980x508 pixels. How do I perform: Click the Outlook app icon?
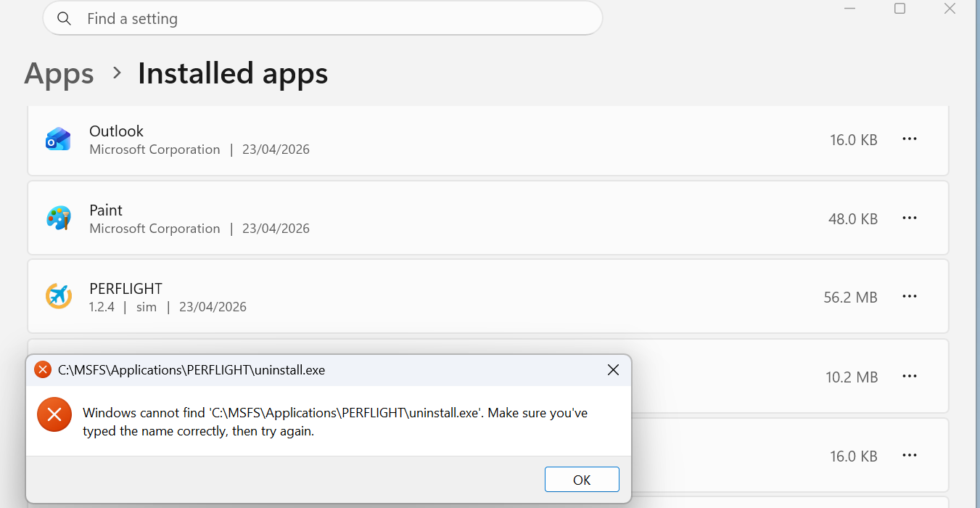point(58,139)
